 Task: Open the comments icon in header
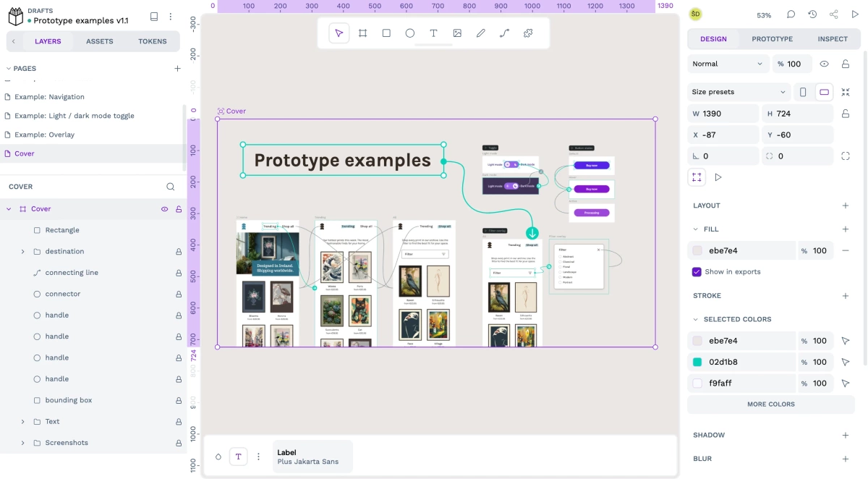pos(791,14)
